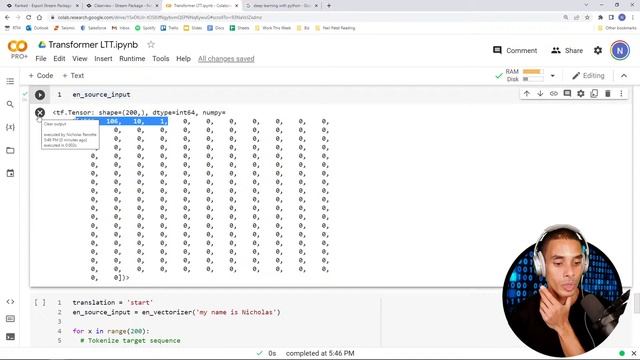Click the run bracket of translation cell

pyautogui.click(x=40, y=302)
